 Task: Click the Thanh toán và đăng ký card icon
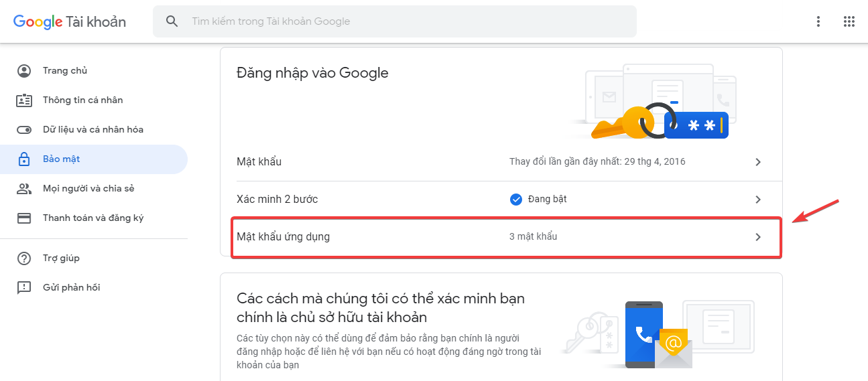[24, 218]
